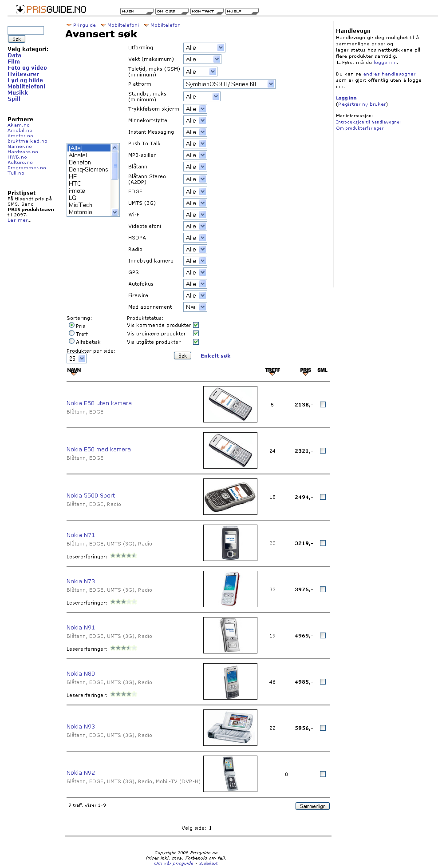Open Nokia N93 product image
The width and height of the screenshot is (446, 868).
click(x=230, y=728)
